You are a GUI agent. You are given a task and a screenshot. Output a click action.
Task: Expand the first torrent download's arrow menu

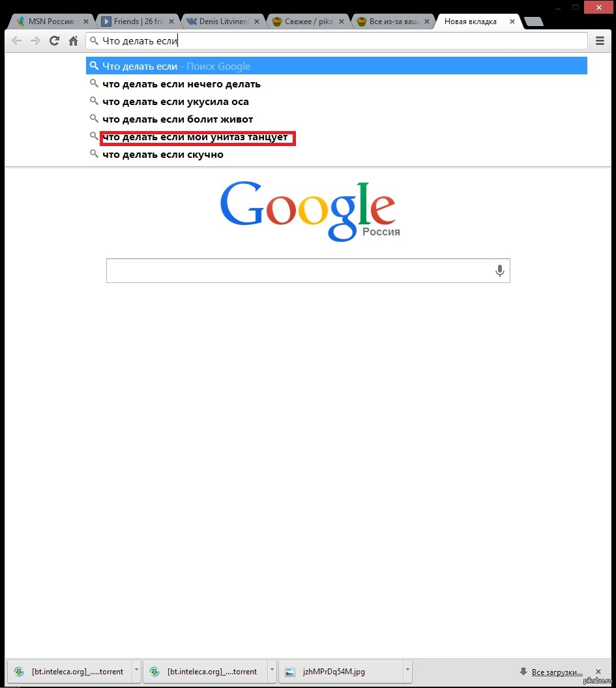coord(136,670)
